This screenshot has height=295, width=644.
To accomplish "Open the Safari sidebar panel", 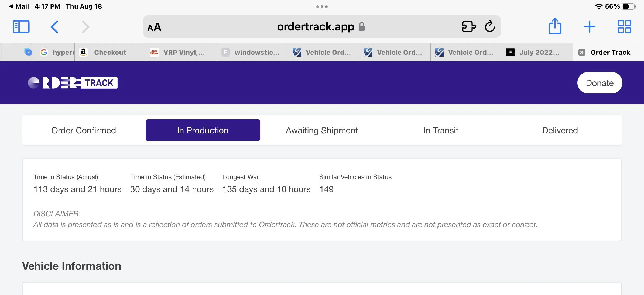I will (x=21, y=27).
